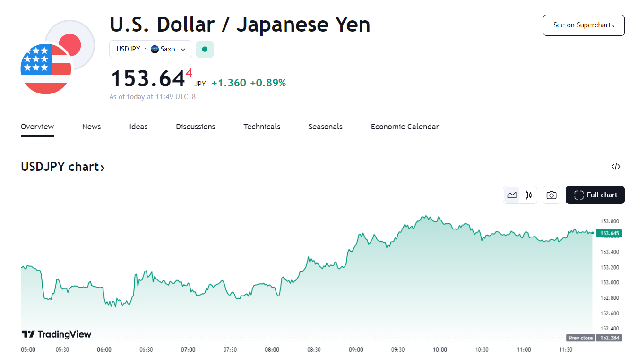Click the Saxo broker icon
The height and width of the screenshot is (364, 638).
(155, 49)
